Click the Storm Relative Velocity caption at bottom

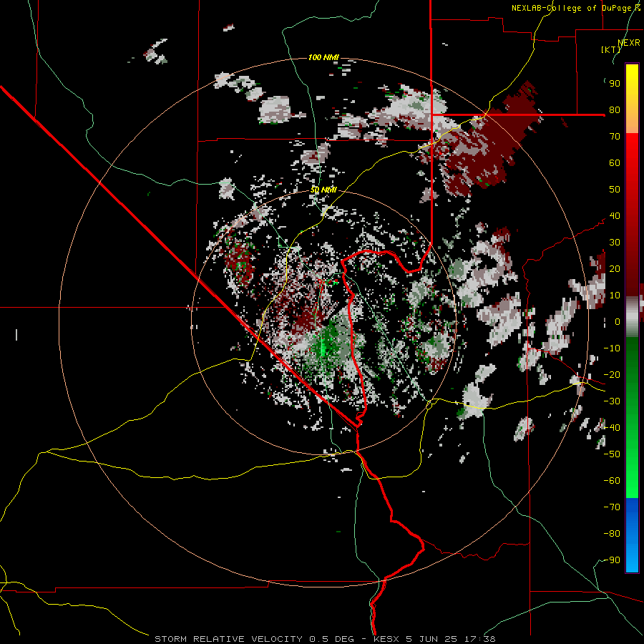point(325,639)
